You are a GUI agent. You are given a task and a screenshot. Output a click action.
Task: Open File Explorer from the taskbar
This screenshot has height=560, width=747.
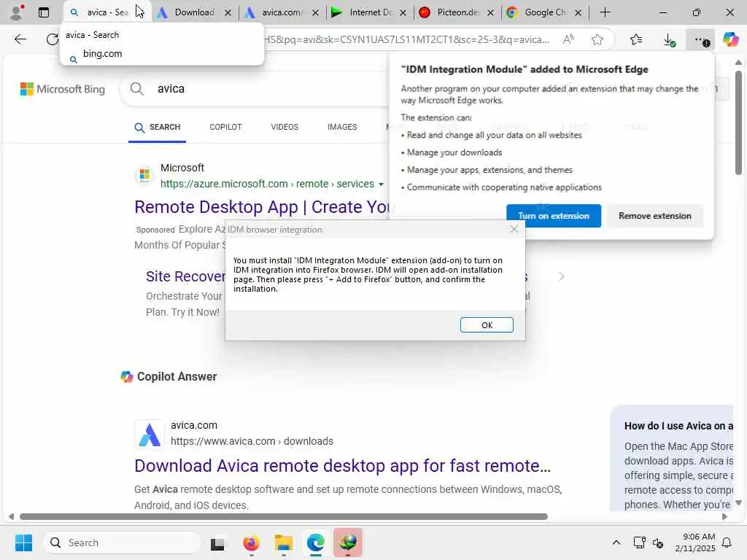tap(284, 542)
